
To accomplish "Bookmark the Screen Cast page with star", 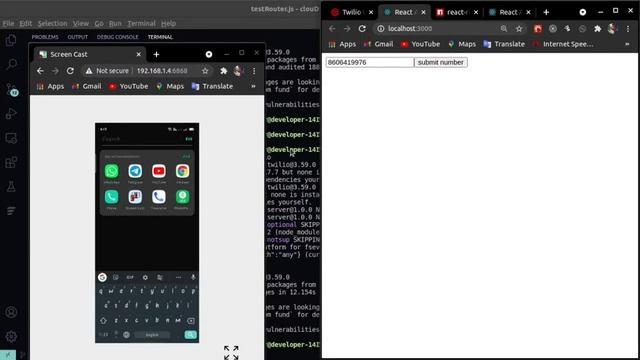I will [205, 71].
